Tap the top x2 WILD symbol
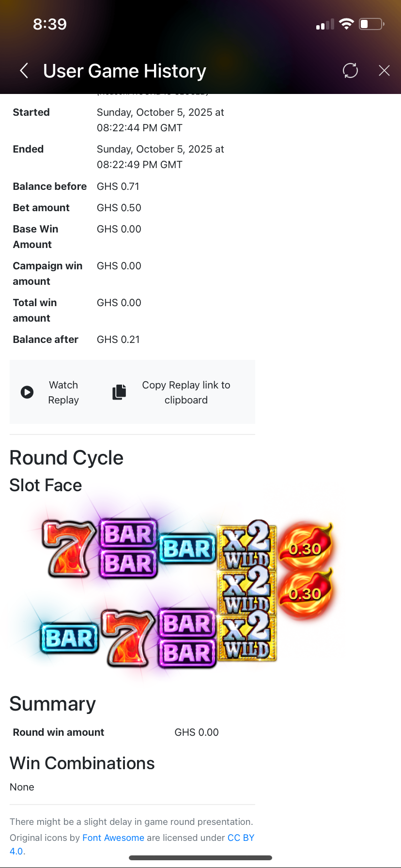 pyautogui.click(x=247, y=545)
